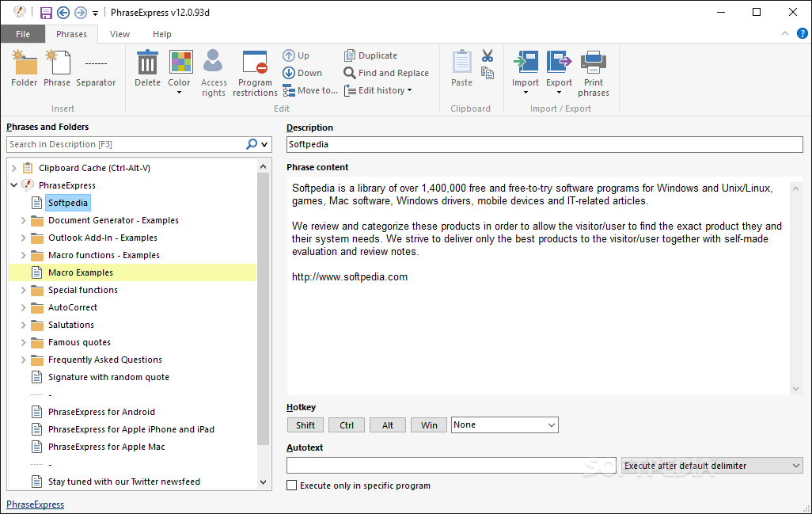
Task: Focus the Search in Description field
Action: click(x=126, y=145)
